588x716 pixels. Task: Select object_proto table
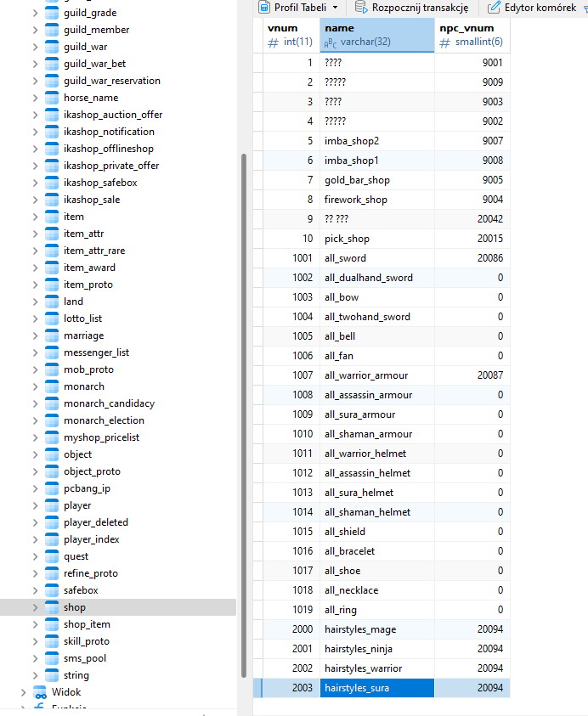click(x=92, y=471)
